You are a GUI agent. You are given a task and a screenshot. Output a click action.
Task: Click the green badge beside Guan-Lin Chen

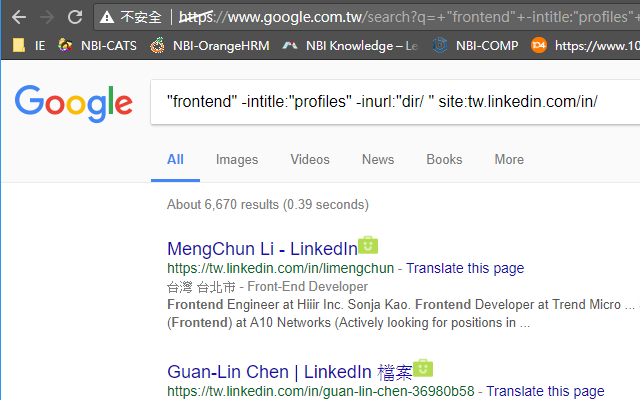click(423, 368)
